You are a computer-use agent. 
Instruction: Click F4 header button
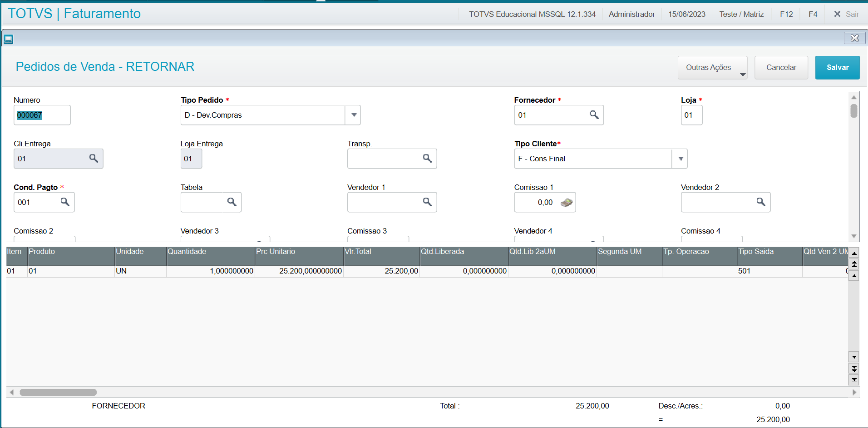(813, 14)
